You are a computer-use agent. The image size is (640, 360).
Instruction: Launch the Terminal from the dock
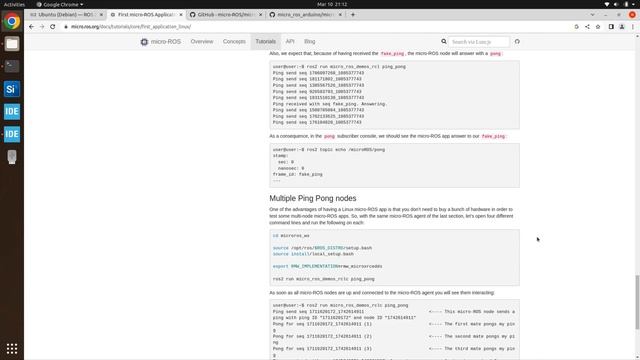coord(12,66)
